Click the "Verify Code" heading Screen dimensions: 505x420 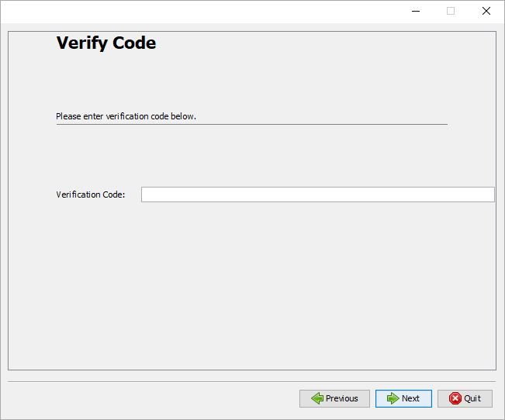coord(106,43)
